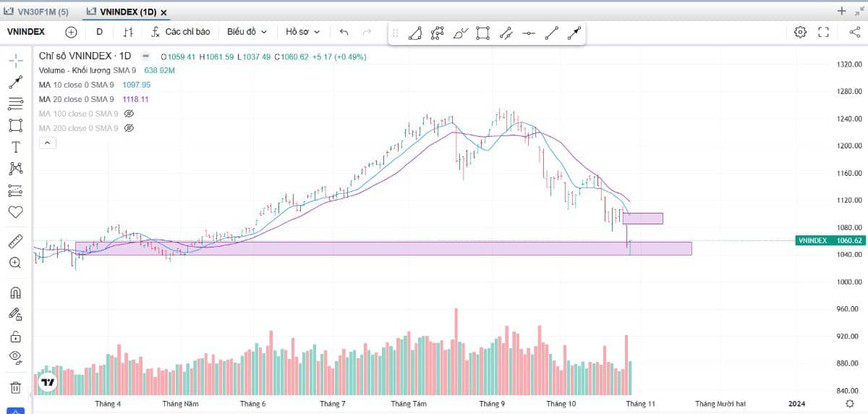Click the ellipsis next to chart title

coord(146,56)
